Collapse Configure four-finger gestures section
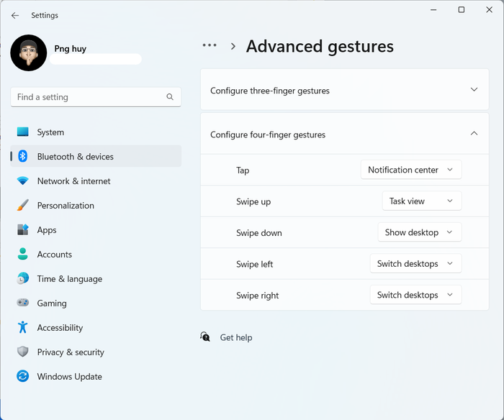This screenshot has height=420, width=504. pyautogui.click(x=345, y=134)
